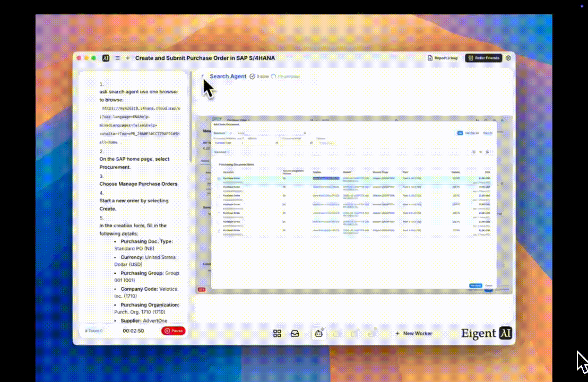Screen dimensions: 588x382
Task: Open the hamburger menu in title bar
Action: click(x=117, y=58)
